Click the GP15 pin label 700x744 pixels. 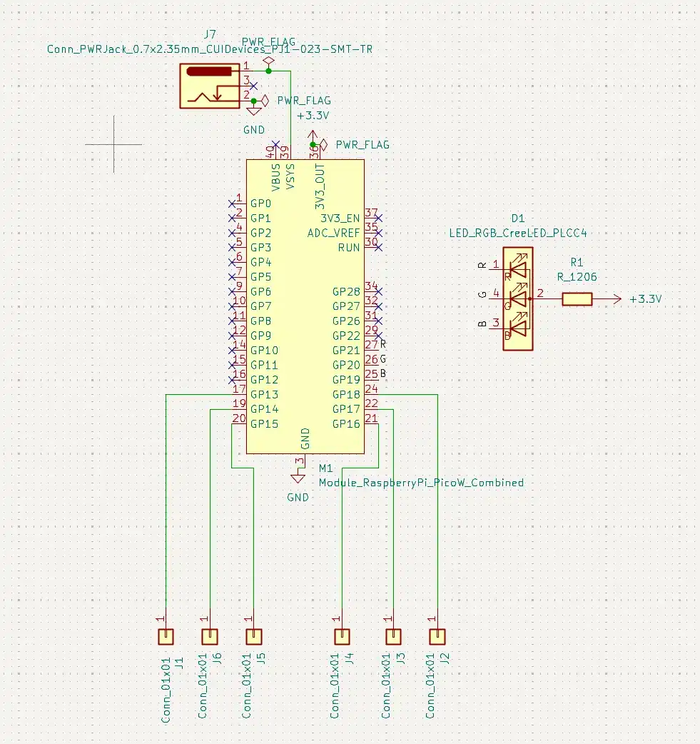click(264, 424)
